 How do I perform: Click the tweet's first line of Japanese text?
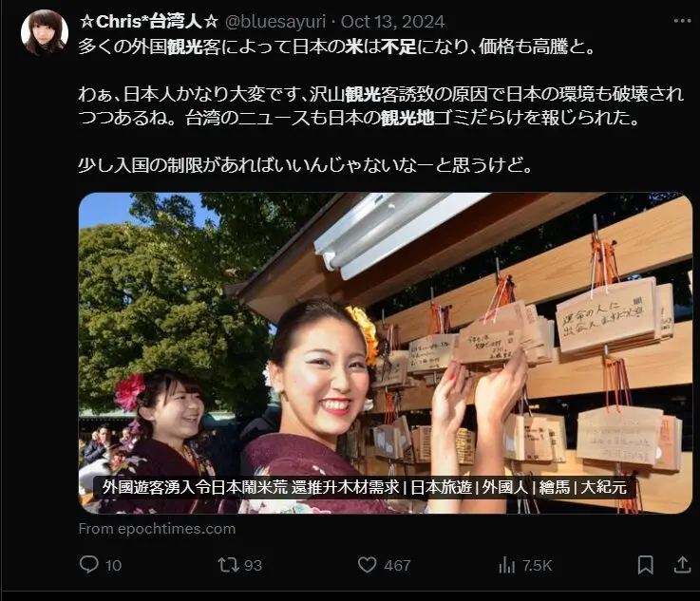tap(337, 47)
